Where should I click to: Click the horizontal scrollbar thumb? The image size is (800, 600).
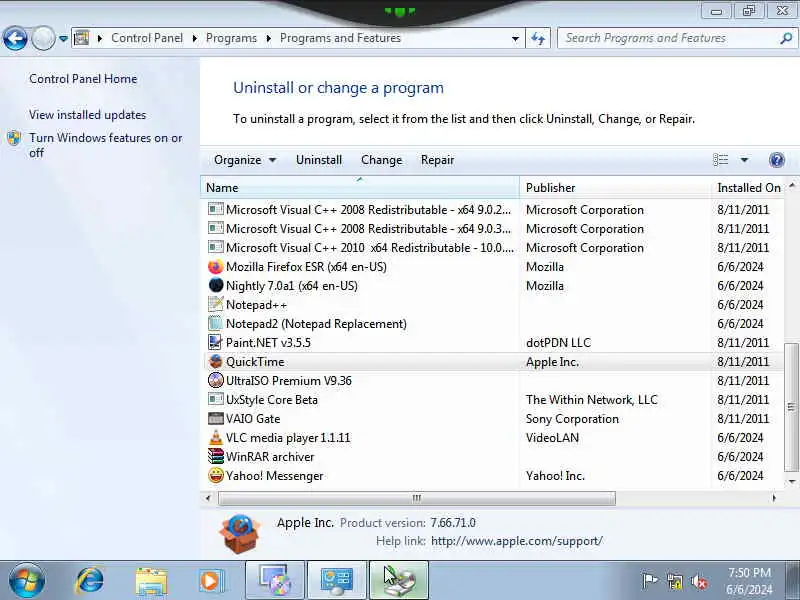coord(417,498)
